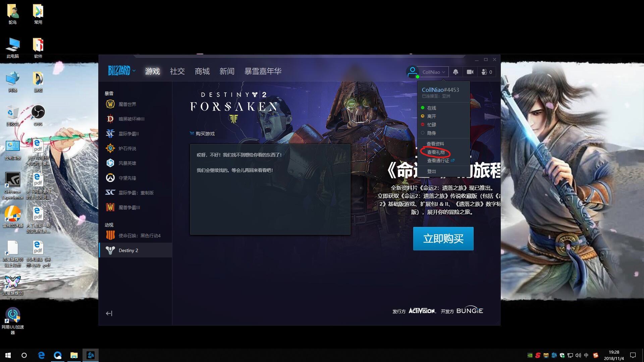Click the Blizzard logo icon
644x362 pixels.
click(119, 71)
